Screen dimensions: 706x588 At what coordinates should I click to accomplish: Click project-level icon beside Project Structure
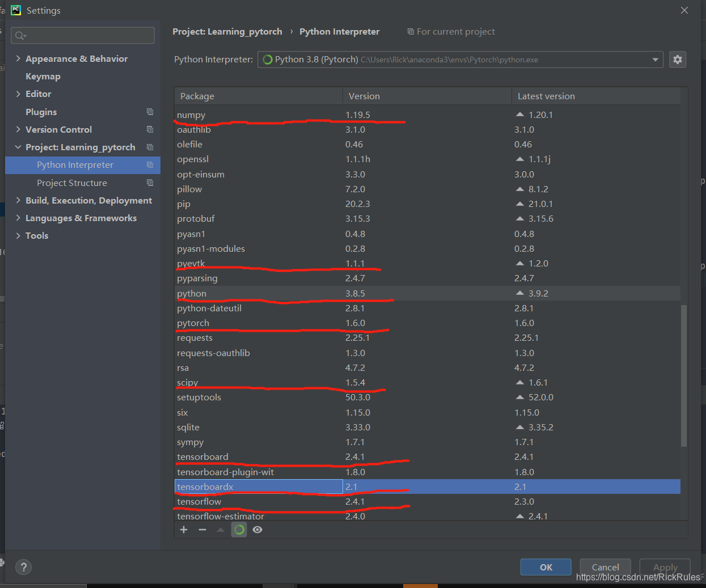click(x=150, y=183)
